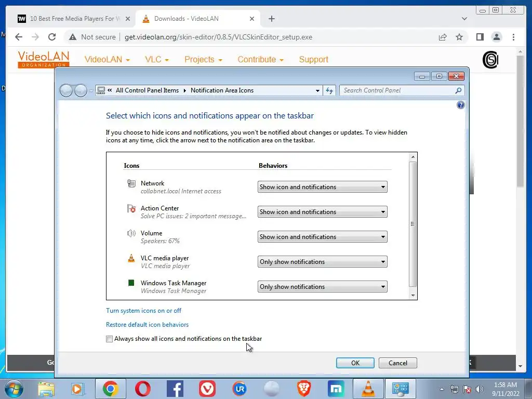Click the share icon in Chrome's address bar
Screen dimensions: 532x399
click(x=443, y=37)
